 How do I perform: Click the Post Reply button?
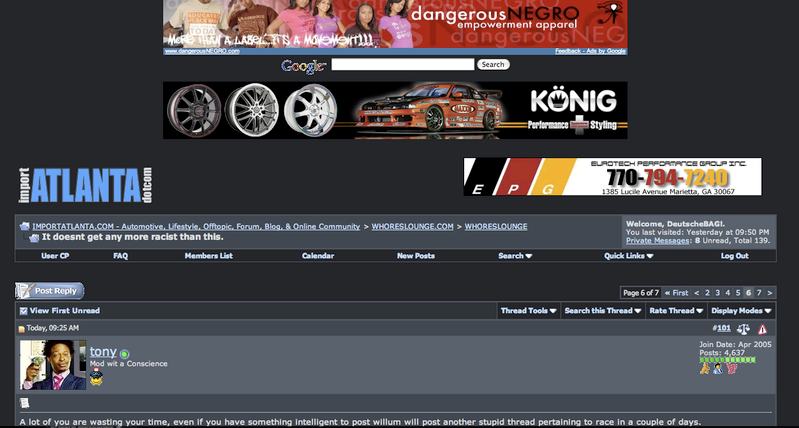point(49,291)
